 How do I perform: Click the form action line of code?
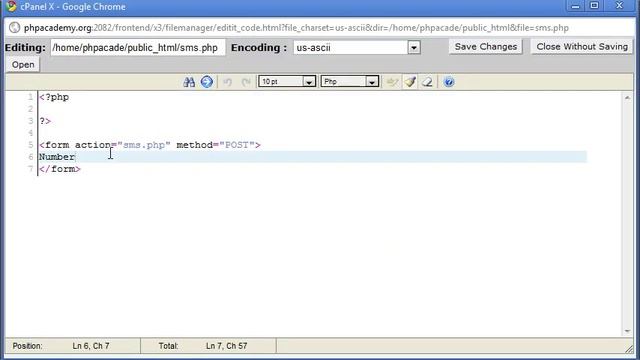(x=150, y=145)
